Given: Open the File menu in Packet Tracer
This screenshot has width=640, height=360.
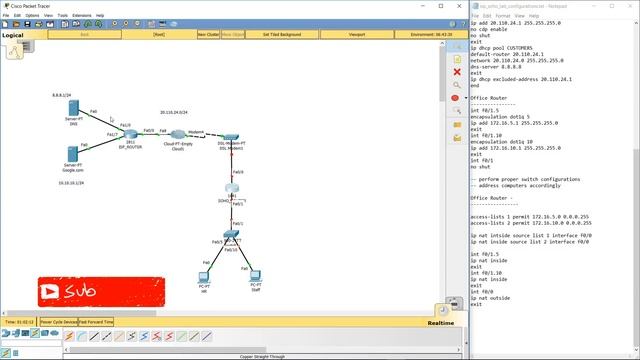Looking at the screenshot, I should 6,15.
